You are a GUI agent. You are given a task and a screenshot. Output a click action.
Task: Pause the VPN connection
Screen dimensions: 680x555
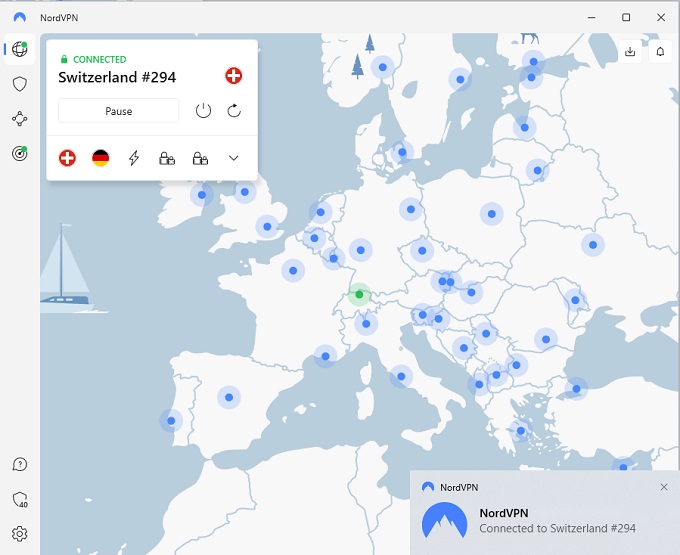click(118, 111)
